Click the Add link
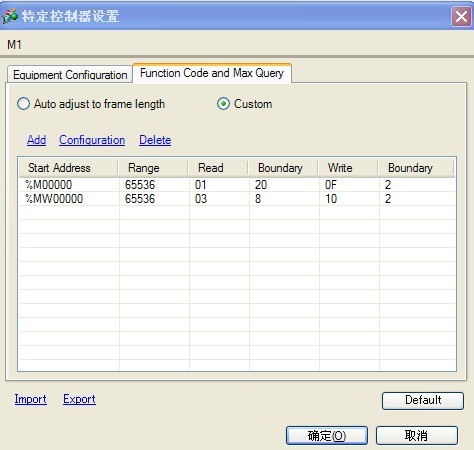The width and height of the screenshot is (474, 450). pos(37,140)
